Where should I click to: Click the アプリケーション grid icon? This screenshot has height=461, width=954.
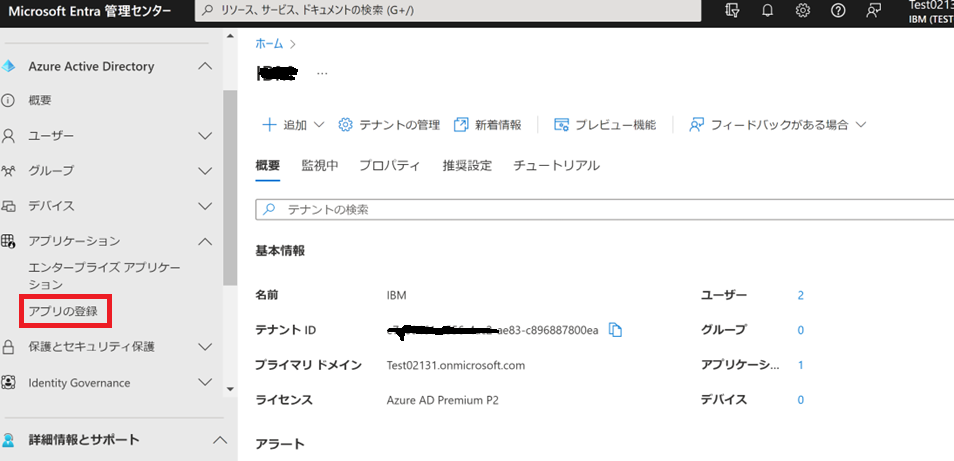[8, 241]
